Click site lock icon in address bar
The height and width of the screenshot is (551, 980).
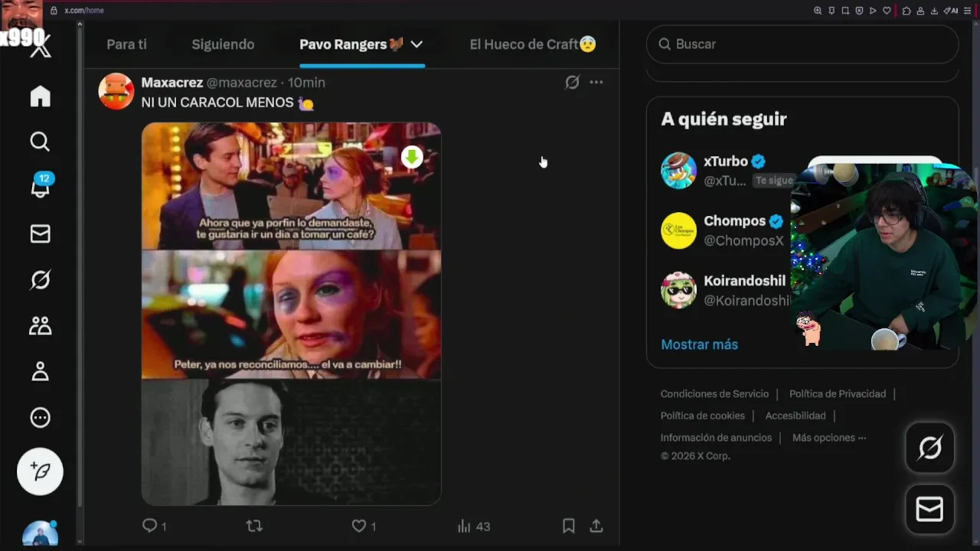coord(54,11)
